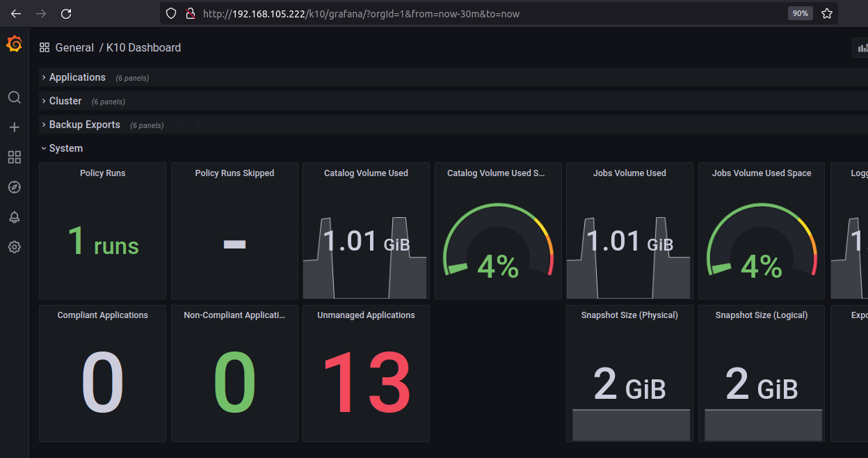Open the Dashboards grid icon in sidebar
This screenshot has width=868, height=458.
point(14,157)
